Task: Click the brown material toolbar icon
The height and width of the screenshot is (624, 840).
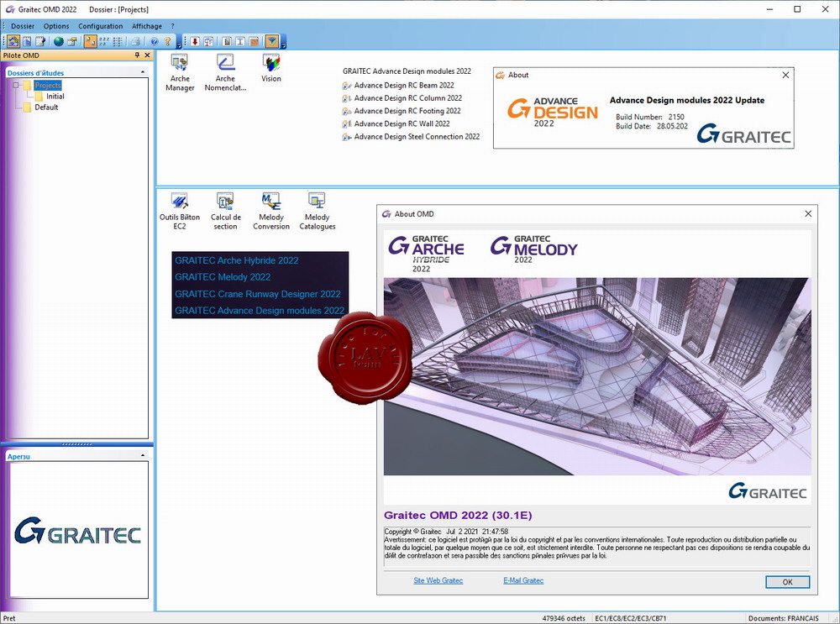Action: pyautogui.click(x=254, y=41)
